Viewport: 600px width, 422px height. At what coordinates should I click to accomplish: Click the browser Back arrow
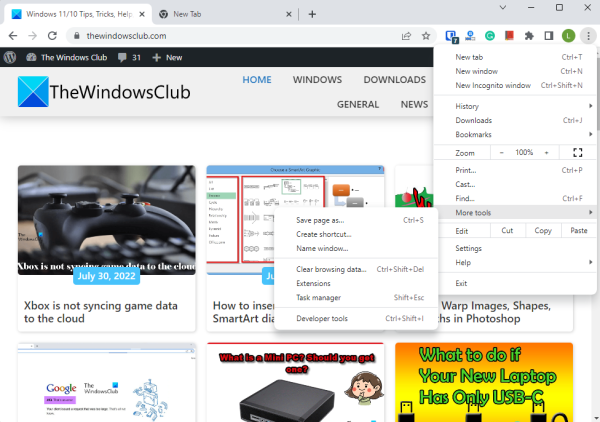13,36
